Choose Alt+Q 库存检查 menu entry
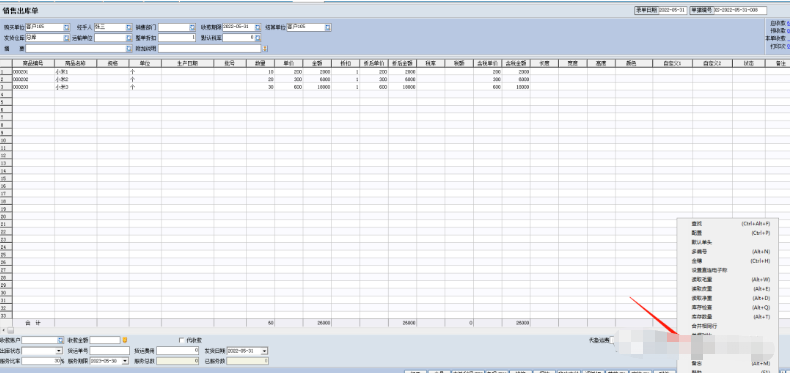 [728, 307]
